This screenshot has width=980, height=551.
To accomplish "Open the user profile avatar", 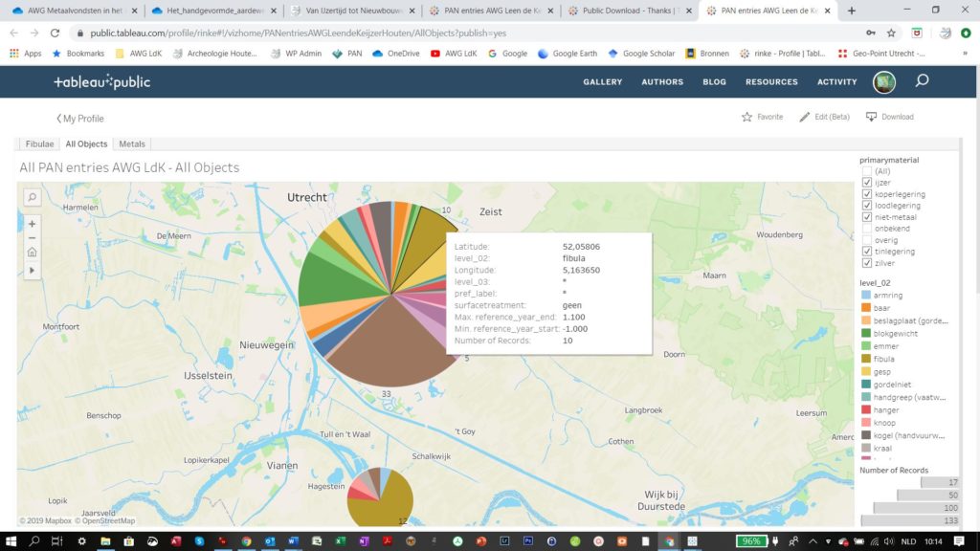I will coord(883,82).
